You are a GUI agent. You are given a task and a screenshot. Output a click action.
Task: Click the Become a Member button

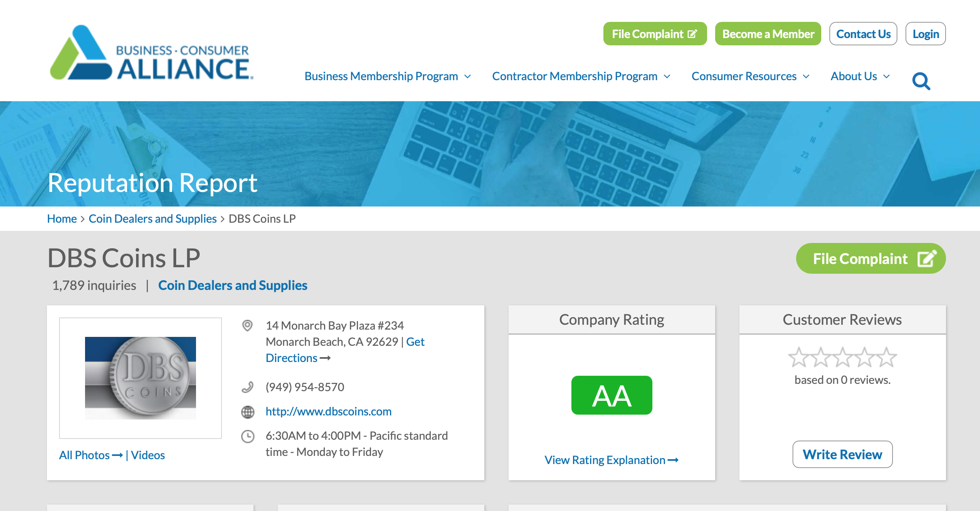tap(768, 34)
